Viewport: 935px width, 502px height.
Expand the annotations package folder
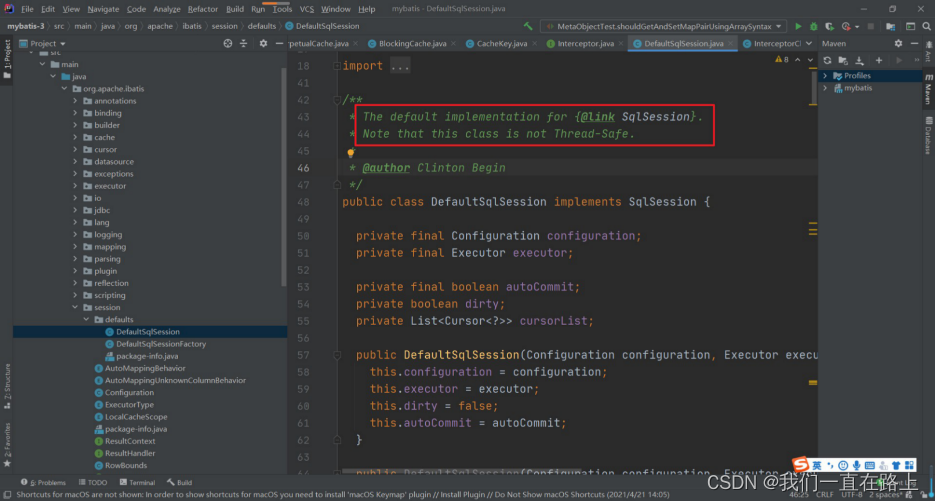75,101
